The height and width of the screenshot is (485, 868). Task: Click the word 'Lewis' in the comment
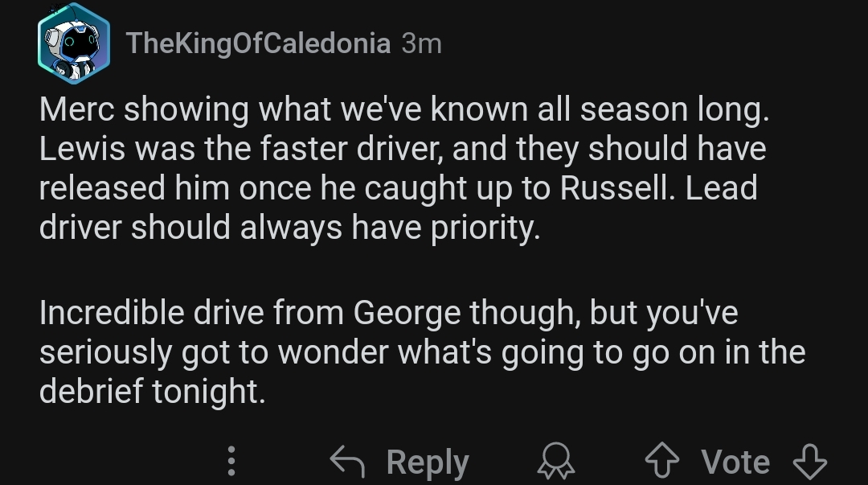(x=82, y=149)
